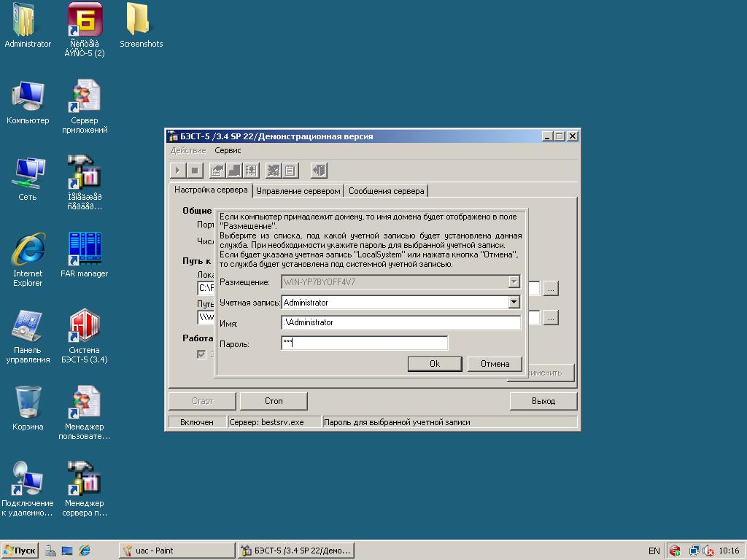
Task: Switch to Сообщения сервера tab
Action: click(387, 191)
